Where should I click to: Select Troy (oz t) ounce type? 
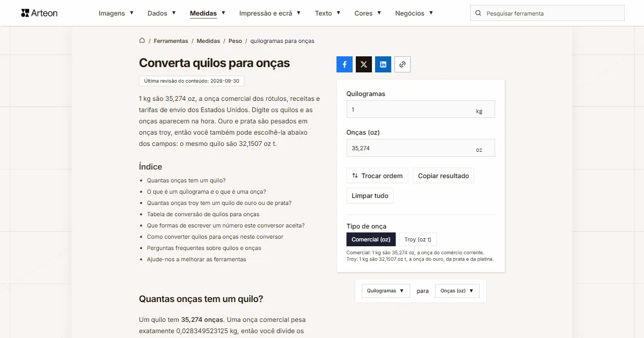tap(418, 239)
